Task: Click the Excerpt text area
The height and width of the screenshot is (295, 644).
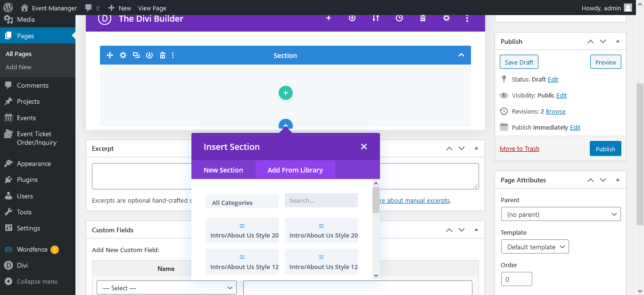Action: tap(285, 176)
